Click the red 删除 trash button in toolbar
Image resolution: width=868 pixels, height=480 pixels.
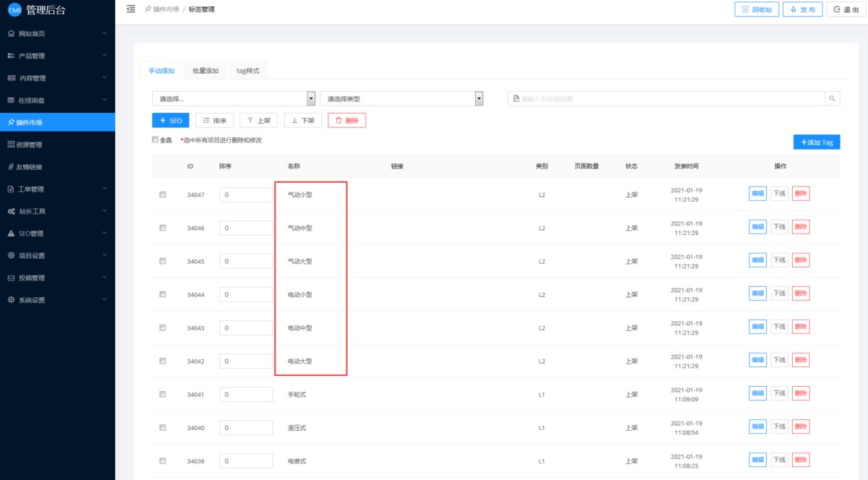point(346,121)
